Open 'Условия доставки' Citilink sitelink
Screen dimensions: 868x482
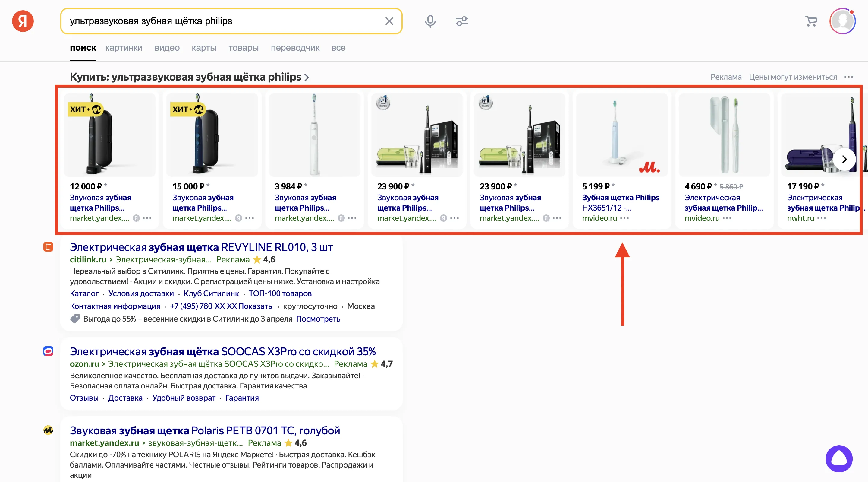point(141,293)
